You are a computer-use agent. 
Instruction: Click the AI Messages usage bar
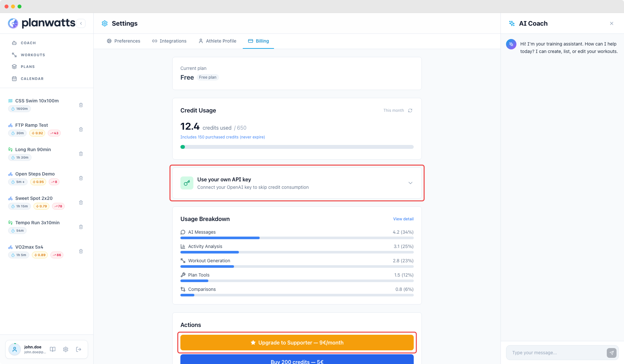point(297,238)
